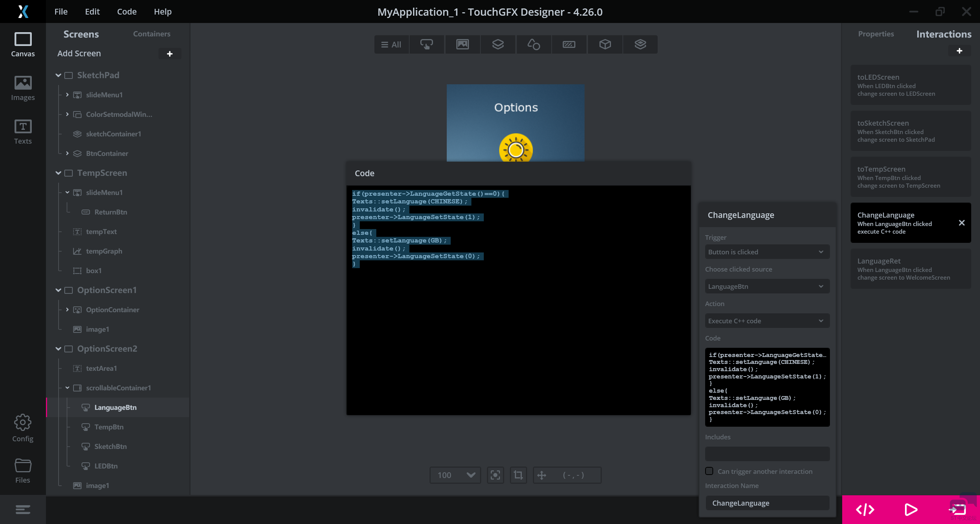This screenshot has width=980, height=524.
Task: Select the Images widget category icon
Action: click(462, 44)
